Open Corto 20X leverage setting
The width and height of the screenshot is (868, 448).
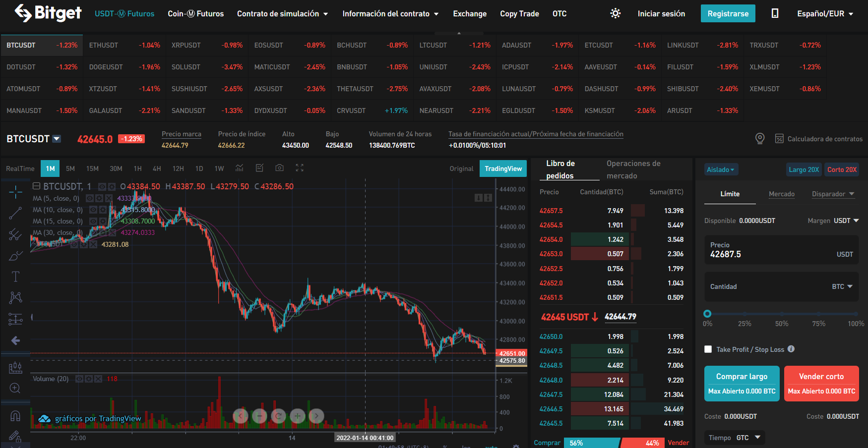click(x=842, y=169)
